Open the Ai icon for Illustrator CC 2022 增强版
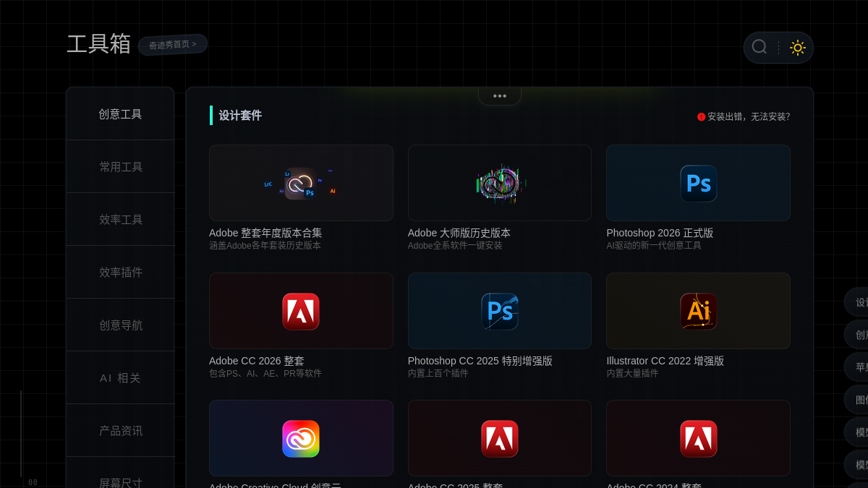Image resolution: width=868 pixels, height=488 pixels. coord(698,311)
